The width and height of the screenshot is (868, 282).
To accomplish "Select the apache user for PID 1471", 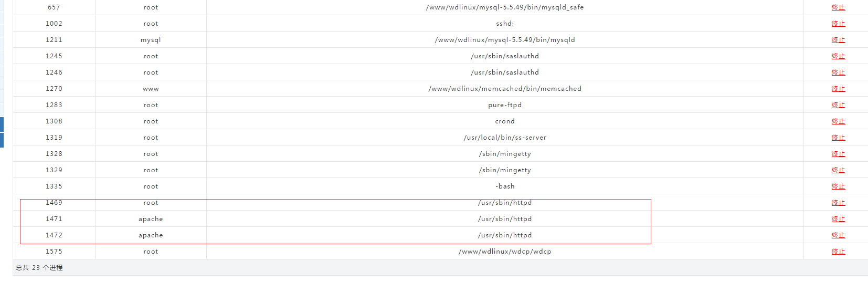I will (x=151, y=219).
